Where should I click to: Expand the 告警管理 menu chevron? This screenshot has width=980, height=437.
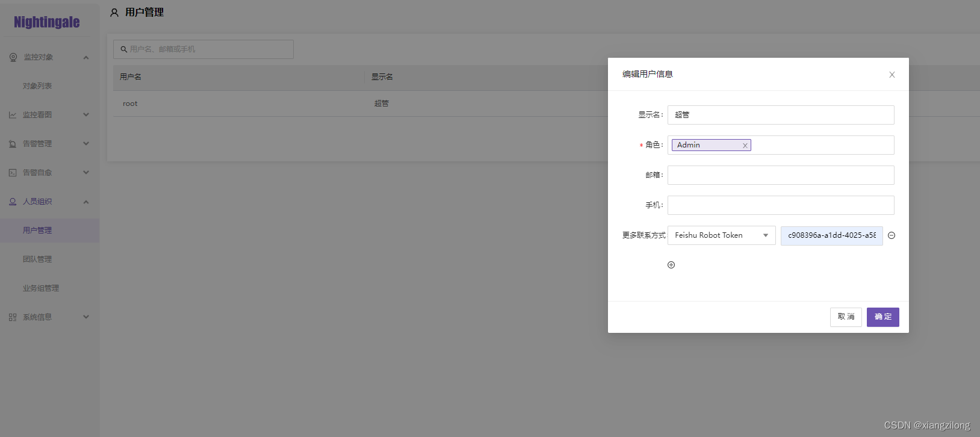pyautogui.click(x=86, y=143)
